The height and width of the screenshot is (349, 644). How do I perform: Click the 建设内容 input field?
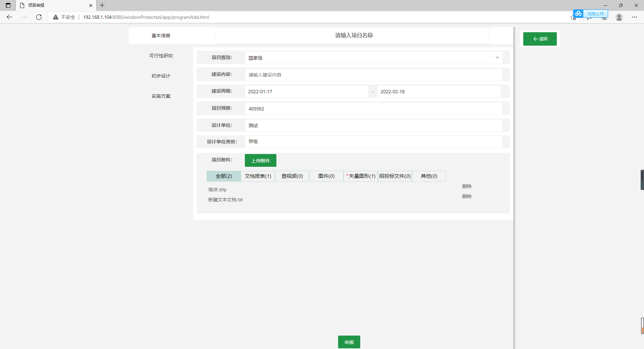373,75
